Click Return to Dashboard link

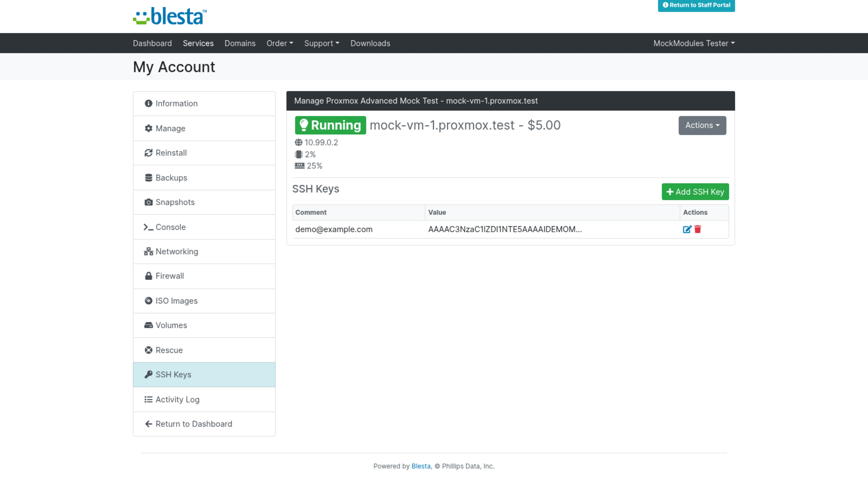pyautogui.click(x=204, y=424)
